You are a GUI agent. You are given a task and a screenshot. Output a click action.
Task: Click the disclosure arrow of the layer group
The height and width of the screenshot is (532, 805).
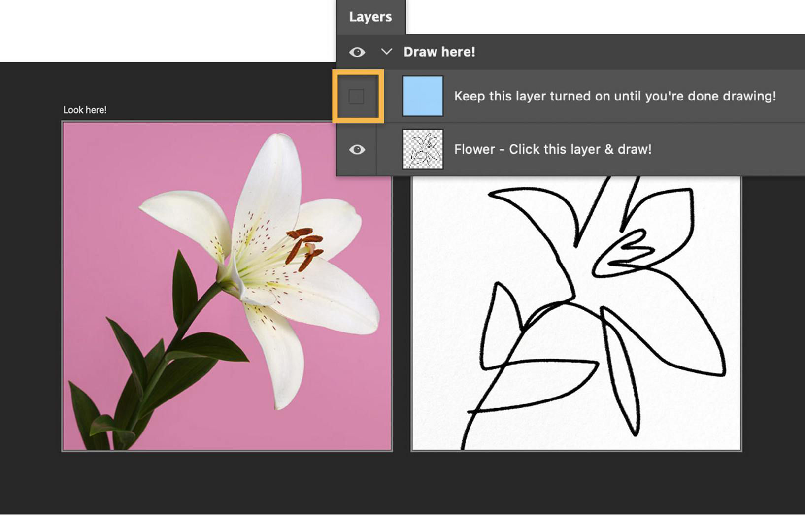386,52
